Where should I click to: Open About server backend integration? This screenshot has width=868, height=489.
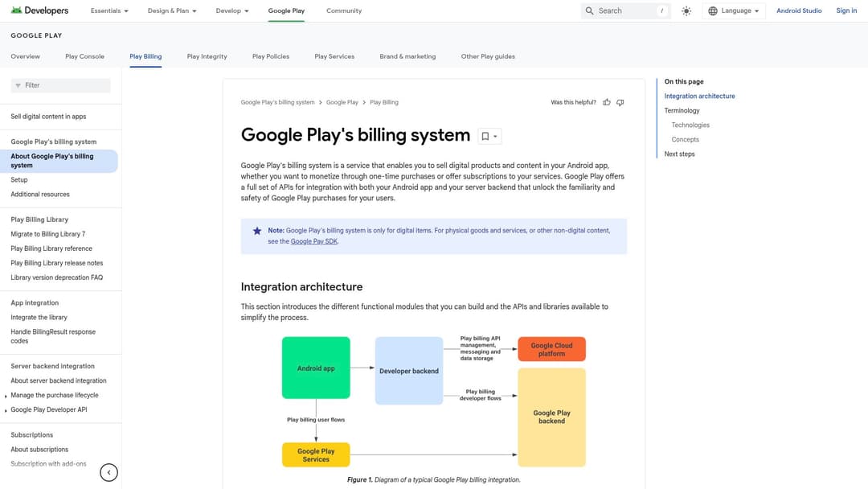pos(59,381)
